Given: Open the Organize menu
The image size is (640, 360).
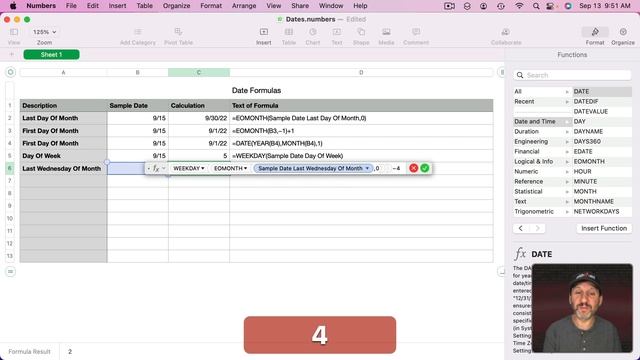Looking at the screenshot, I should [x=176, y=6].
